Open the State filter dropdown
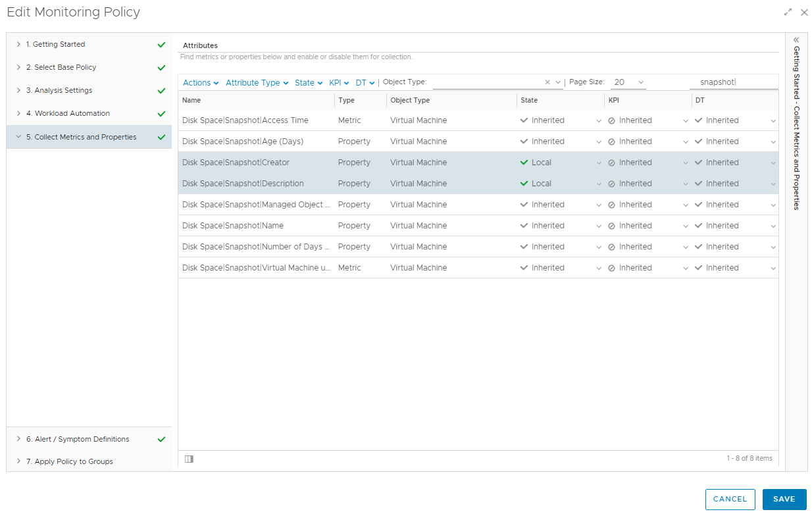The width and height of the screenshot is (812, 516). pos(309,82)
